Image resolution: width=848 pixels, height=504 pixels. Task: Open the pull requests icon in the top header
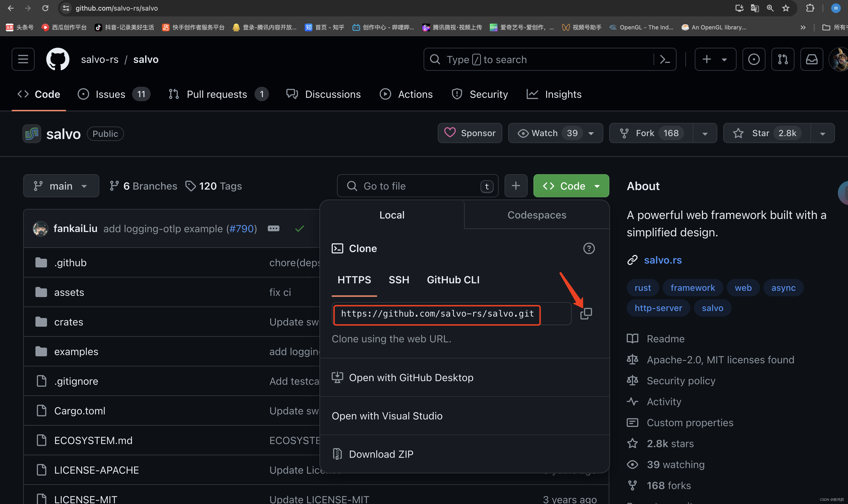783,60
